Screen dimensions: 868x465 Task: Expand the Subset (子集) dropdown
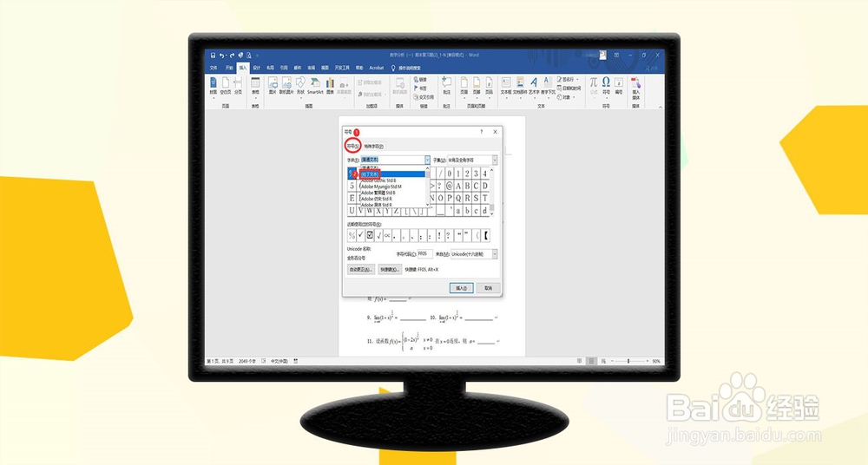coord(495,160)
